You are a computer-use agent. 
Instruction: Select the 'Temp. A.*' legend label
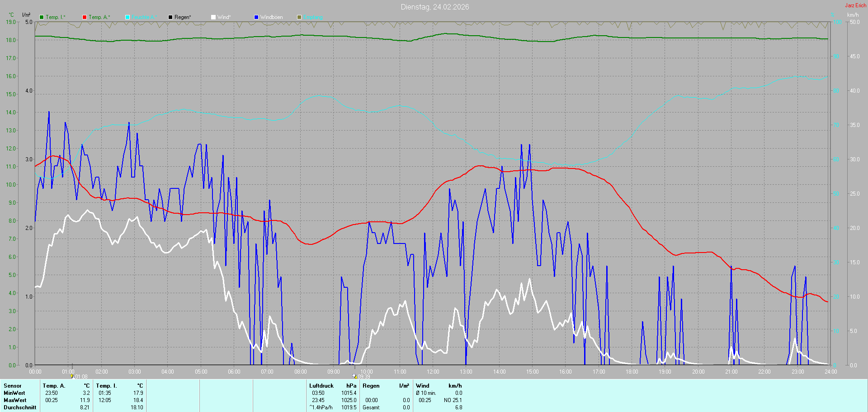(x=99, y=17)
